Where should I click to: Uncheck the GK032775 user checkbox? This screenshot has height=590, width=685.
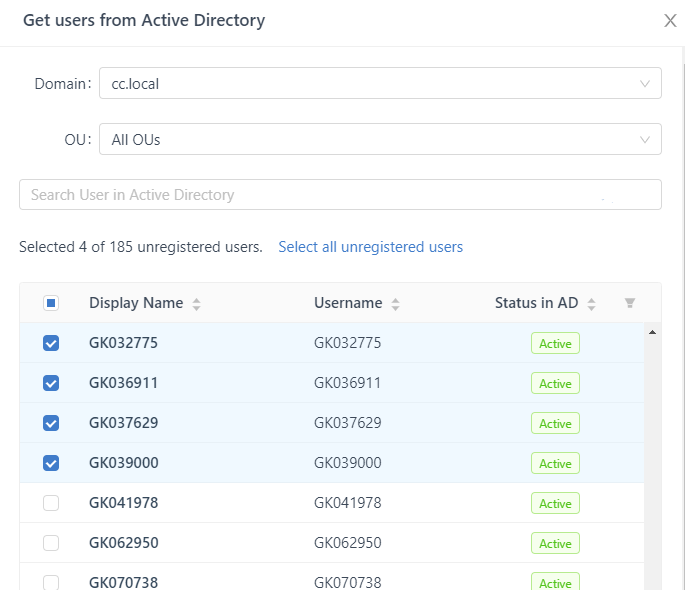point(51,343)
